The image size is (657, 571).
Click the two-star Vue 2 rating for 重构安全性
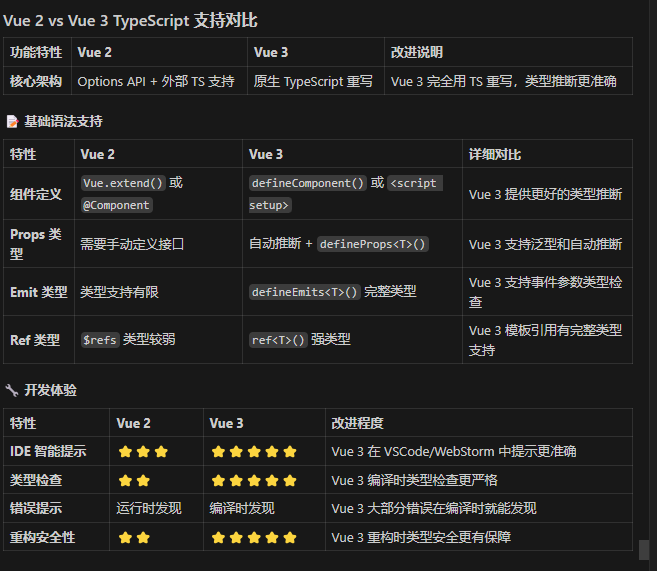134,537
